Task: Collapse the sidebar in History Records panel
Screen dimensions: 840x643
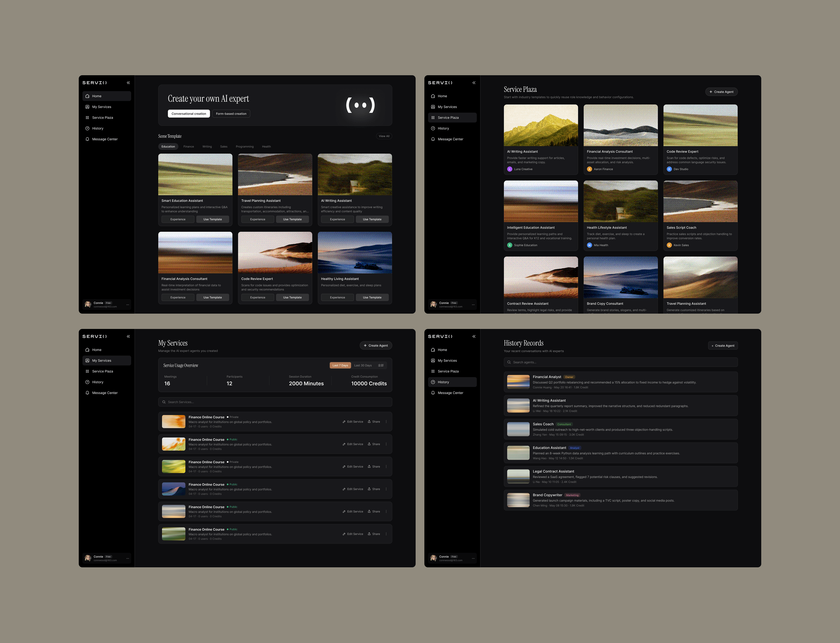Action: click(x=474, y=336)
